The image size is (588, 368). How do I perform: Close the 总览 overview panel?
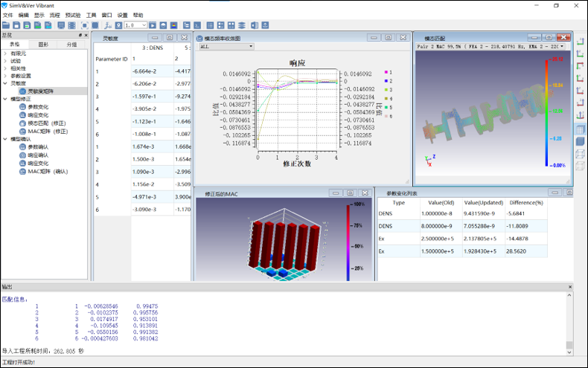(x=86, y=35)
